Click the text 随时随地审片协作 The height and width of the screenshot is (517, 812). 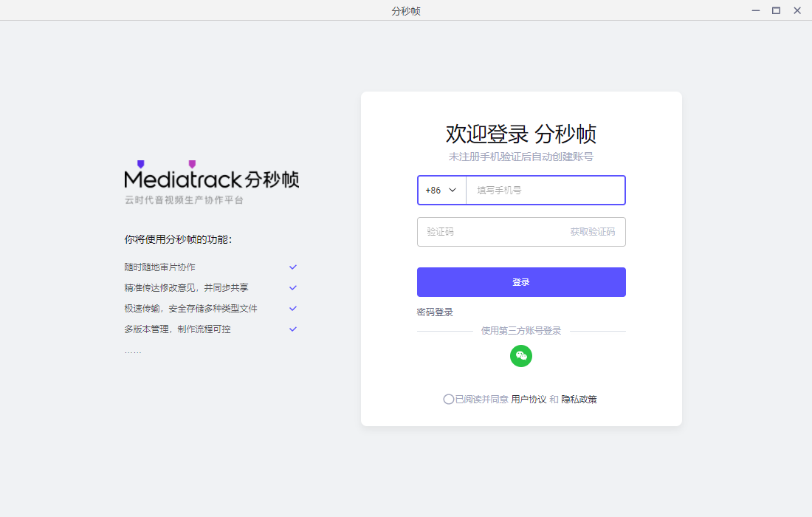(159, 267)
